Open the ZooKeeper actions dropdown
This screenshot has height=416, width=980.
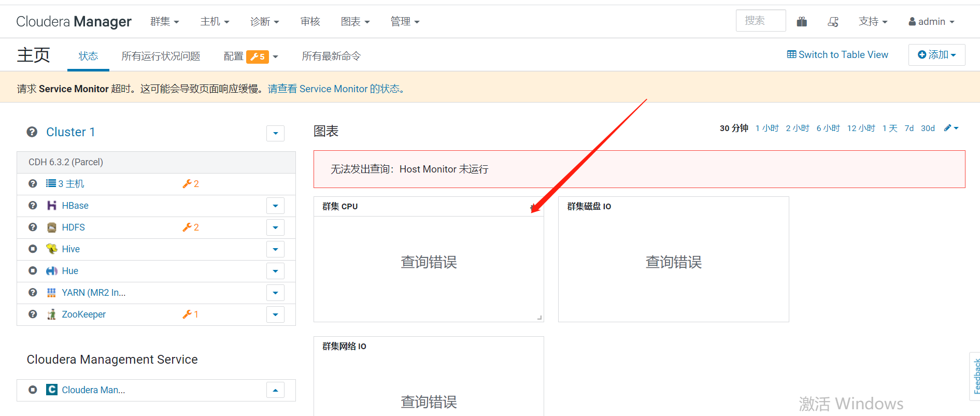tap(275, 314)
